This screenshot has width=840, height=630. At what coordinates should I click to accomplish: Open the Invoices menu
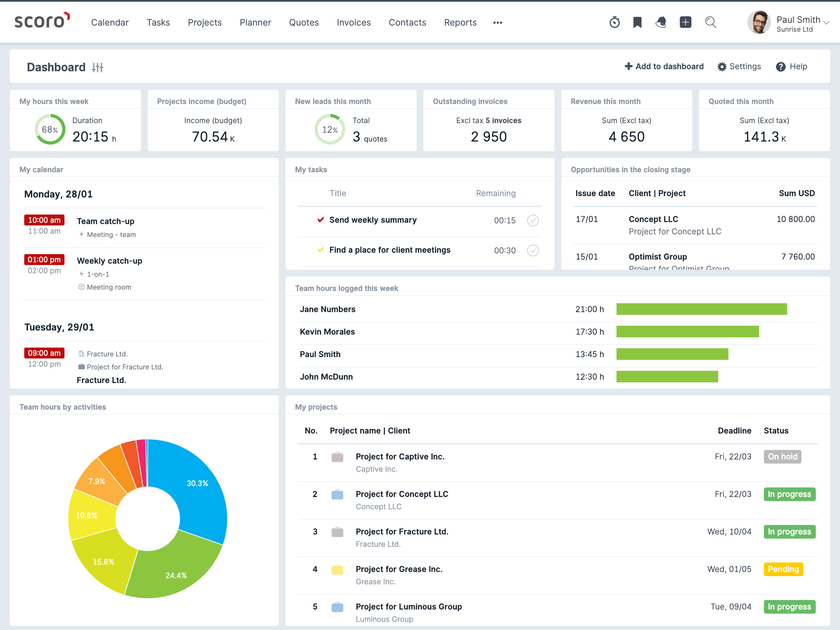point(353,23)
